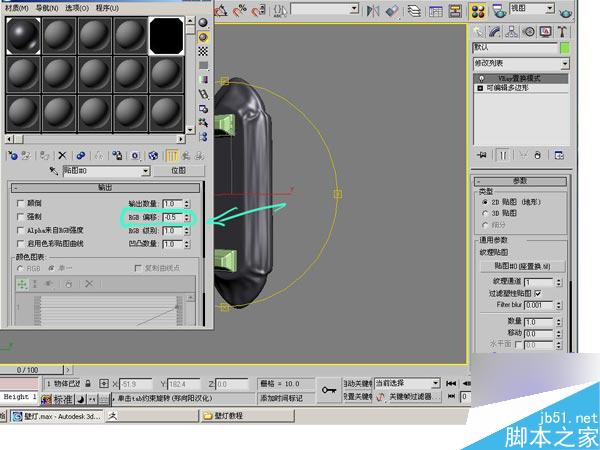Open the 选项(O) menu
600x450 pixels.
77,8
